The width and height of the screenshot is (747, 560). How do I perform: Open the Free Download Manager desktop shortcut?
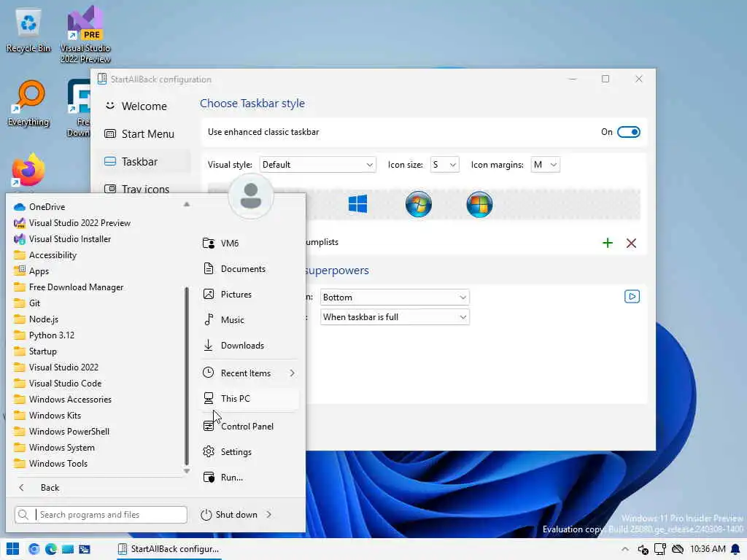[79, 109]
